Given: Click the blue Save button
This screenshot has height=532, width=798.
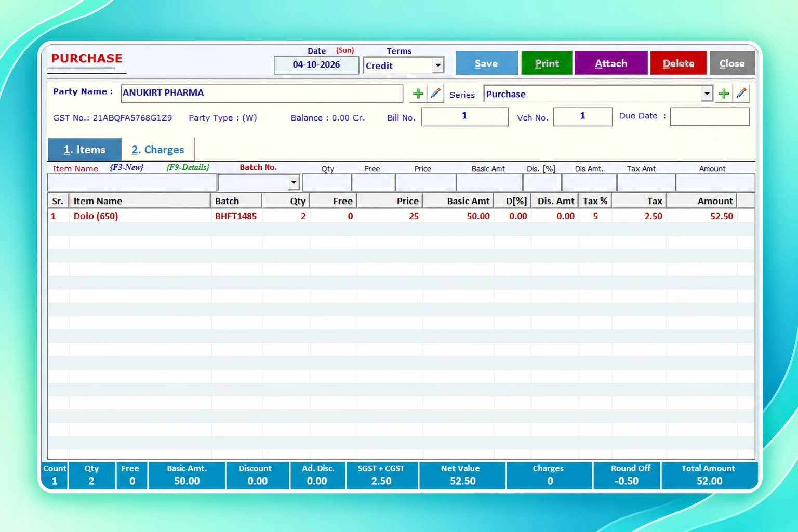Looking at the screenshot, I should pos(487,63).
